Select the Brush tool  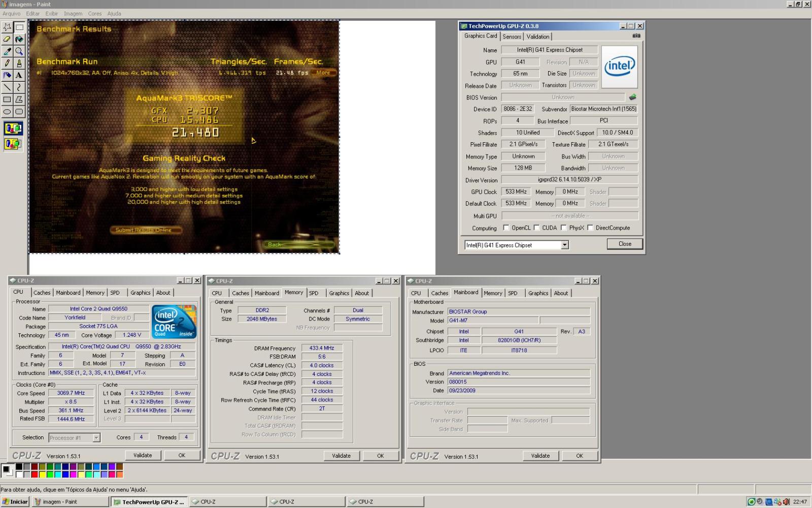[x=19, y=63]
